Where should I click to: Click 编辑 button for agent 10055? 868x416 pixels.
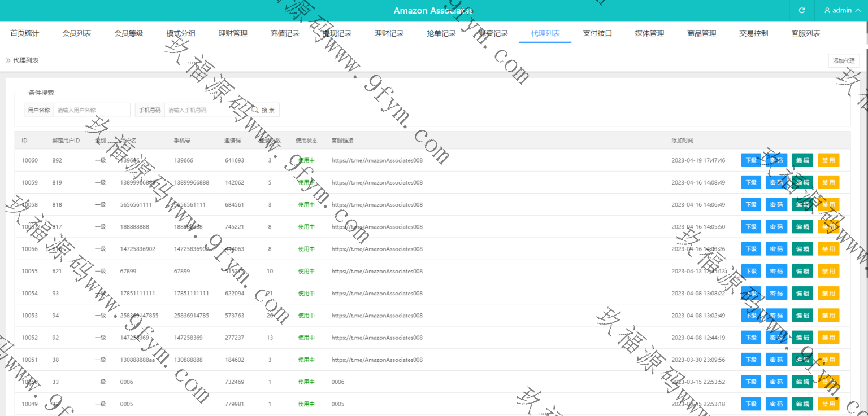(802, 271)
